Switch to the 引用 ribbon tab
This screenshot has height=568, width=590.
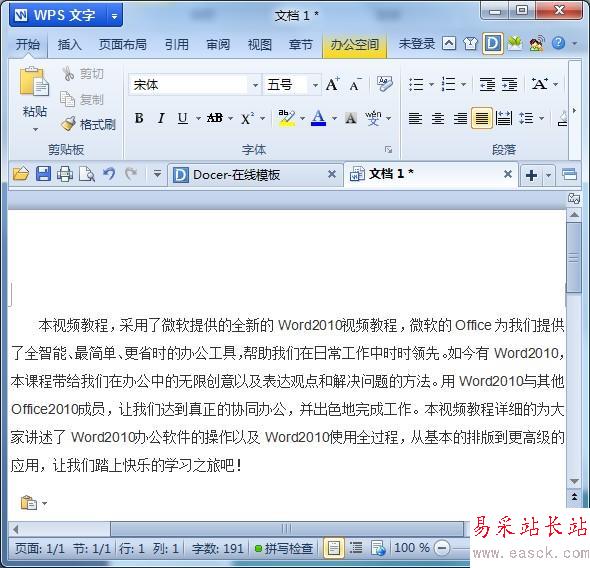[x=176, y=45]
